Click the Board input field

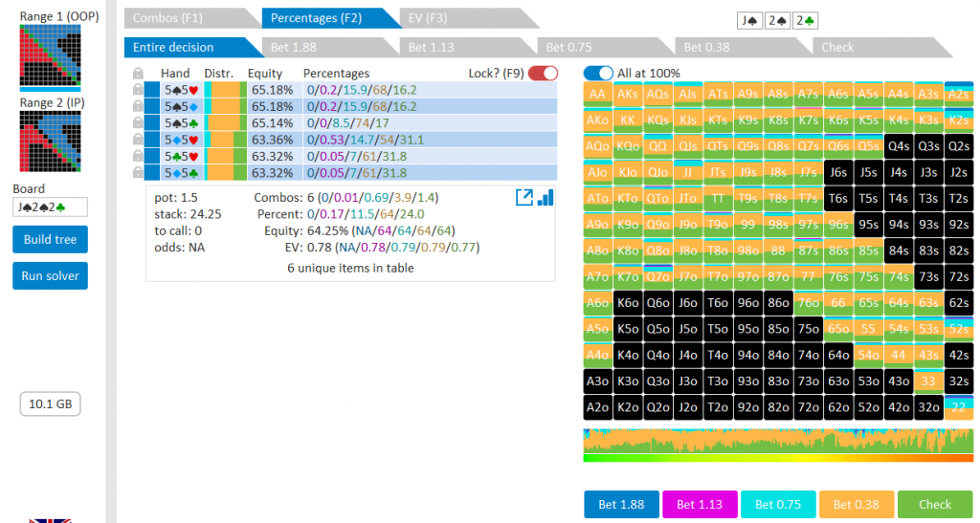coord(50,207)
